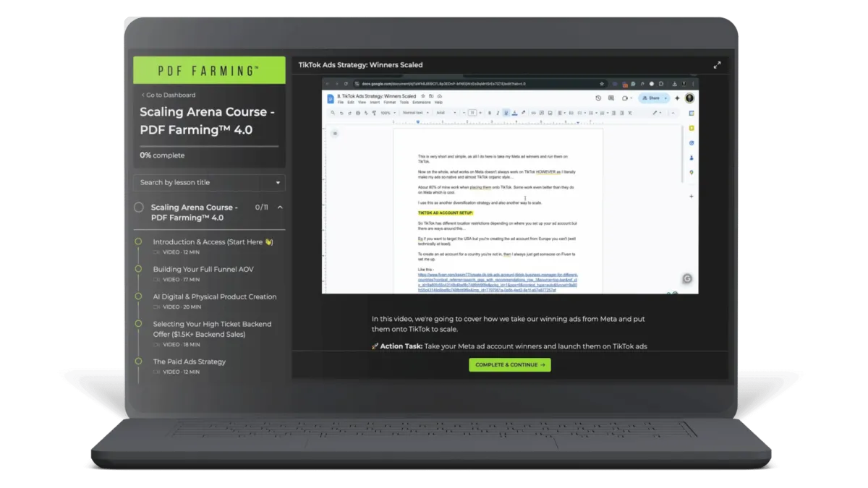868x488 pixels.
Task: Open the Insert menu in Google Docs
Action: (x=375, y=103)
